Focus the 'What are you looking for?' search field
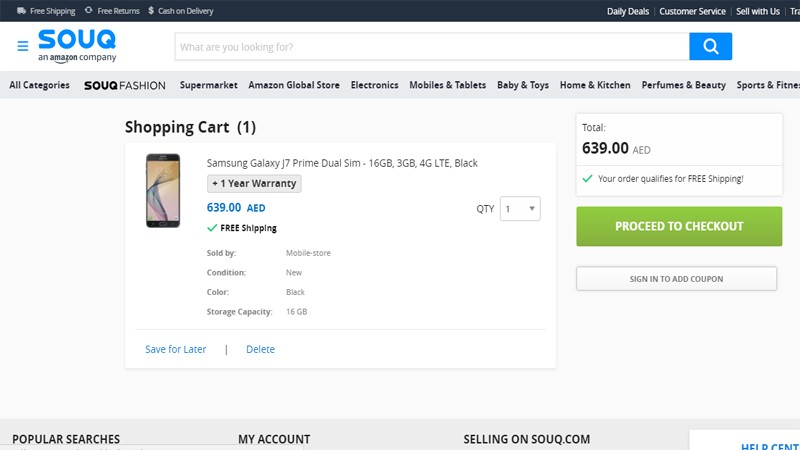This screenshot has width=800, height=450. [x=431, y=47]
